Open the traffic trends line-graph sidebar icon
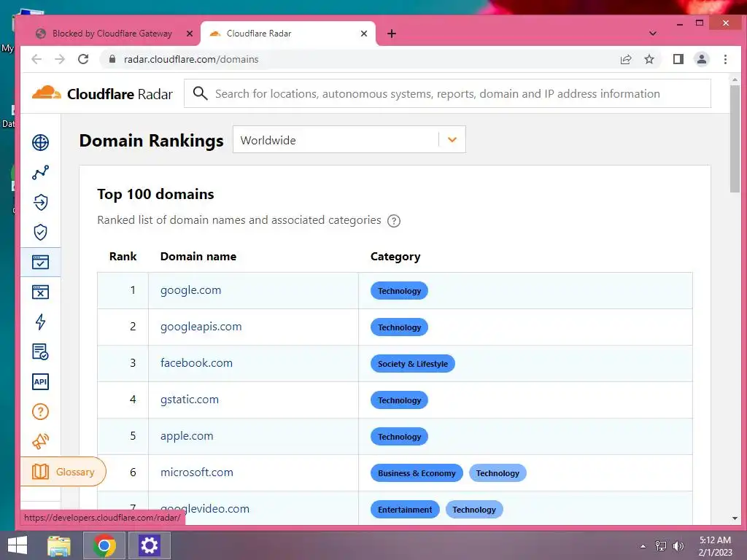The image size is (747, 560). pos(41,172)
